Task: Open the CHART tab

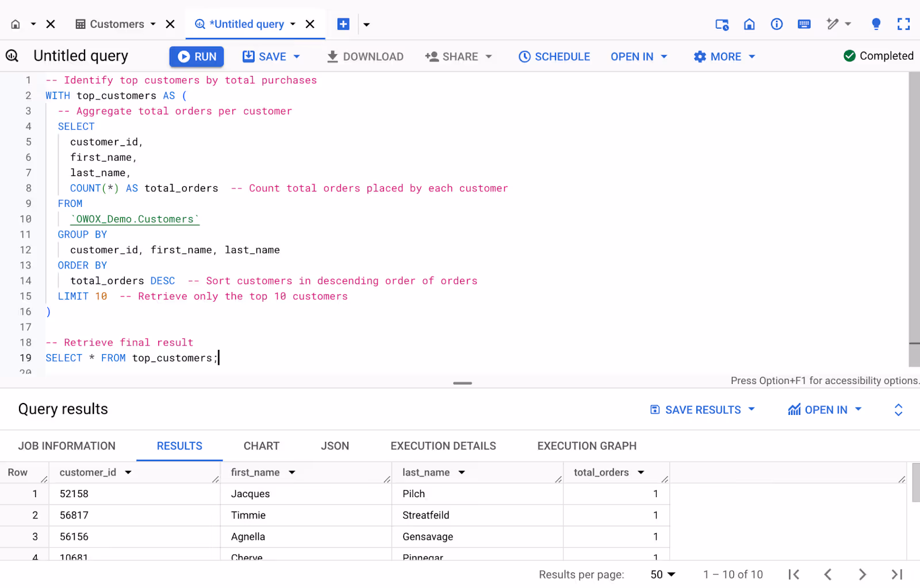Action: coord(262,446)
